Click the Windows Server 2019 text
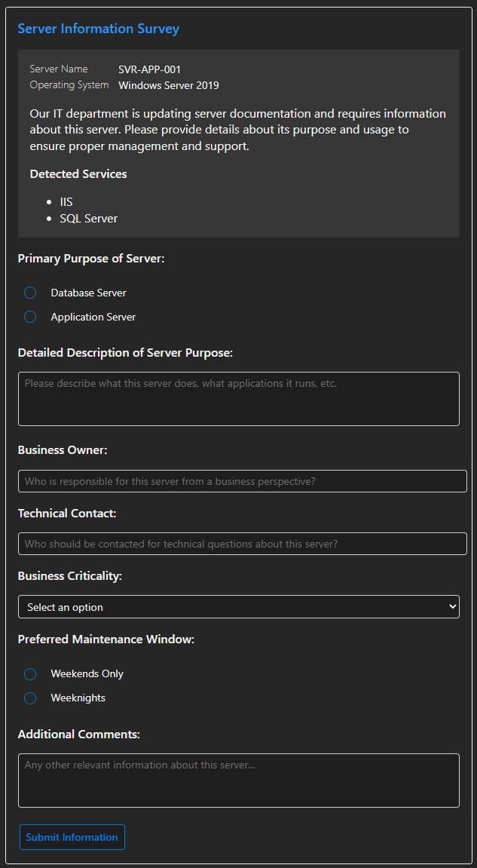The image size is (477, 868). pyautogui.click(x=169, y=86)
